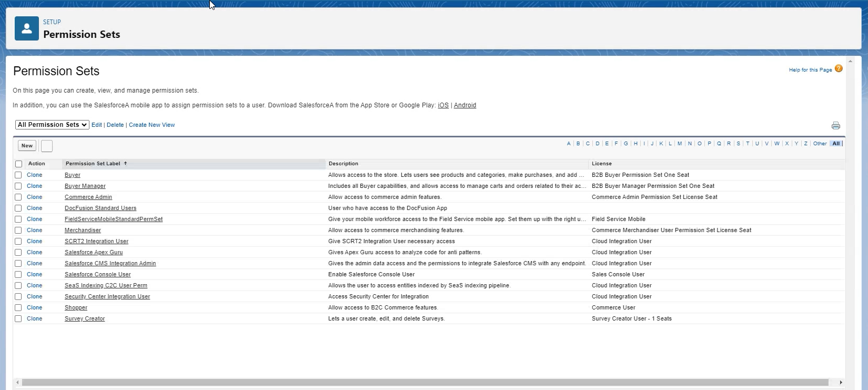
Task: Click the vertical scrollbar up arrow
Action: [x=850, y=62]
